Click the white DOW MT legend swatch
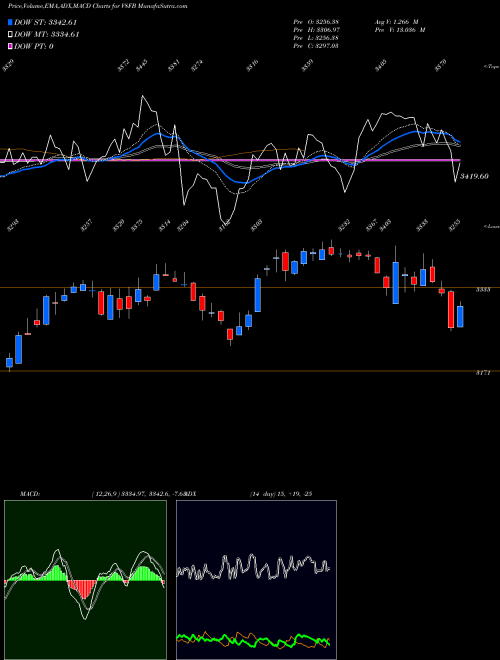 [x=11, y=34]
